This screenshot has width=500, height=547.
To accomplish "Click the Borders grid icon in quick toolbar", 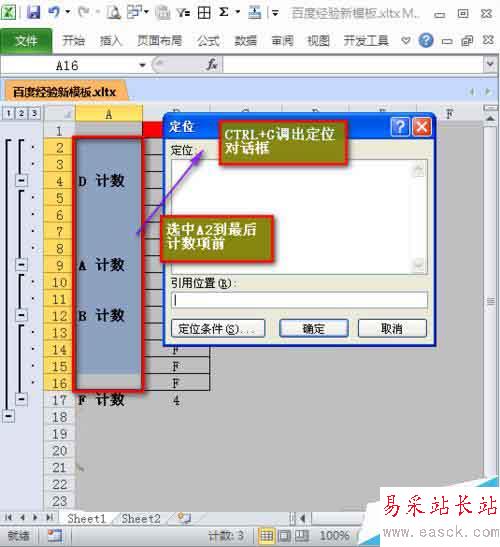I will coord(204,13).
